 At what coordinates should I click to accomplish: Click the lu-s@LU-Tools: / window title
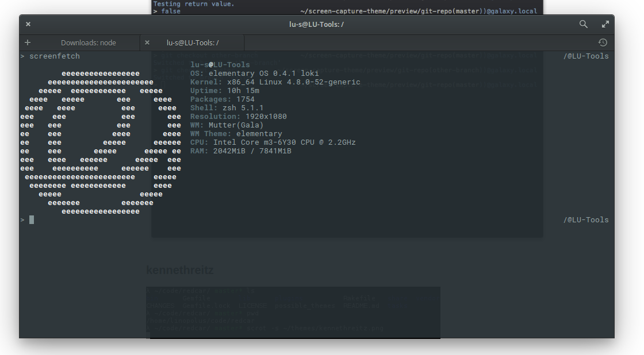pyautogui.click(x=316, y=24)
